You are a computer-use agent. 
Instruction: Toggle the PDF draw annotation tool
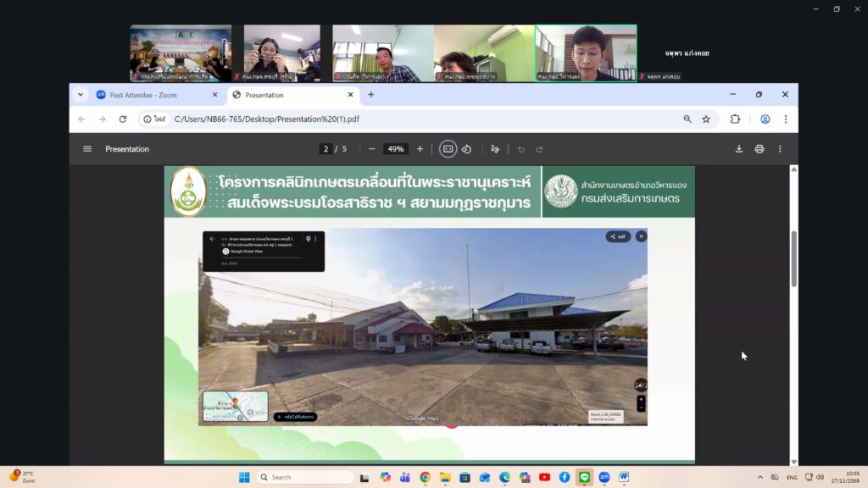coord(495,149)
